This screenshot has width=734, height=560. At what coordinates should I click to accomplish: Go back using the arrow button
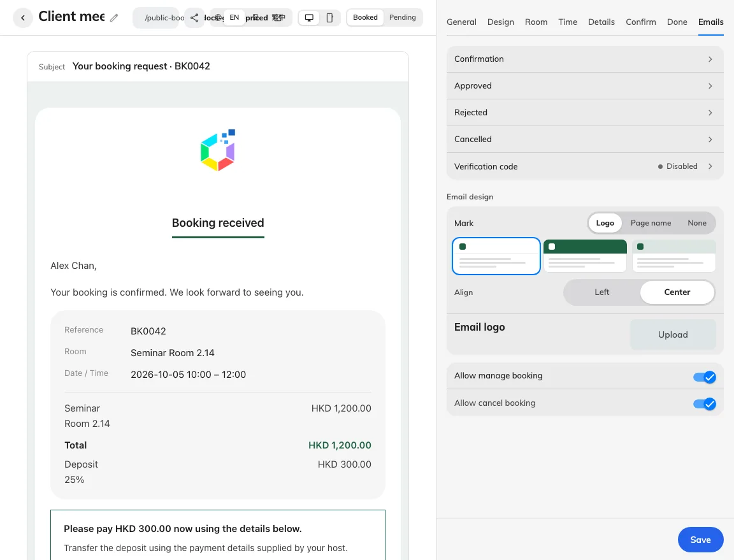(22, 18)
